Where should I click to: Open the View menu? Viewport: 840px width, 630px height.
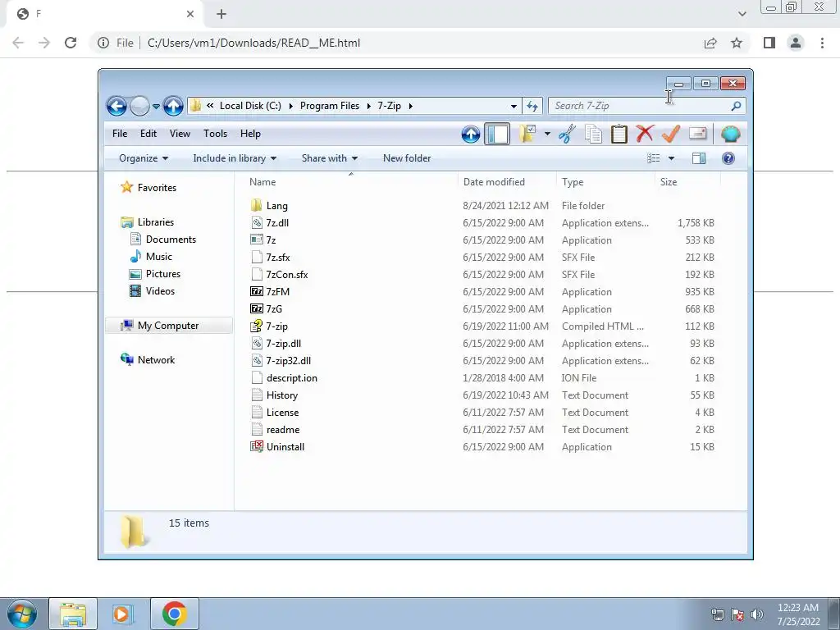pos(180,134)
